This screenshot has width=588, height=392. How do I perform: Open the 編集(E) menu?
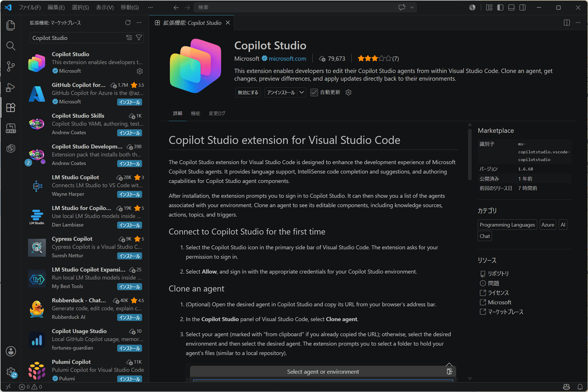coord(56,7)
